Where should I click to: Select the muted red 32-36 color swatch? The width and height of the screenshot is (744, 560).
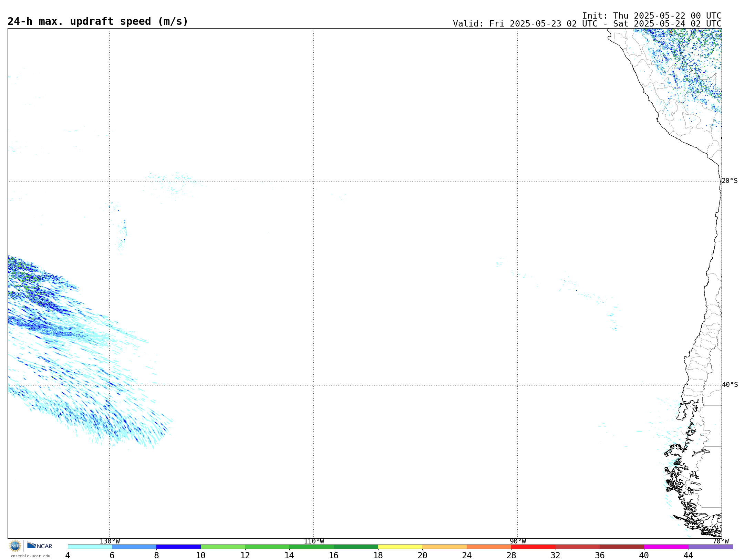[578, 547]
